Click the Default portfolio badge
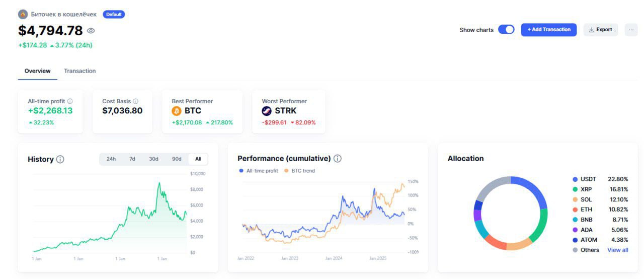644x279 pixels. click(x=114, y=14)
